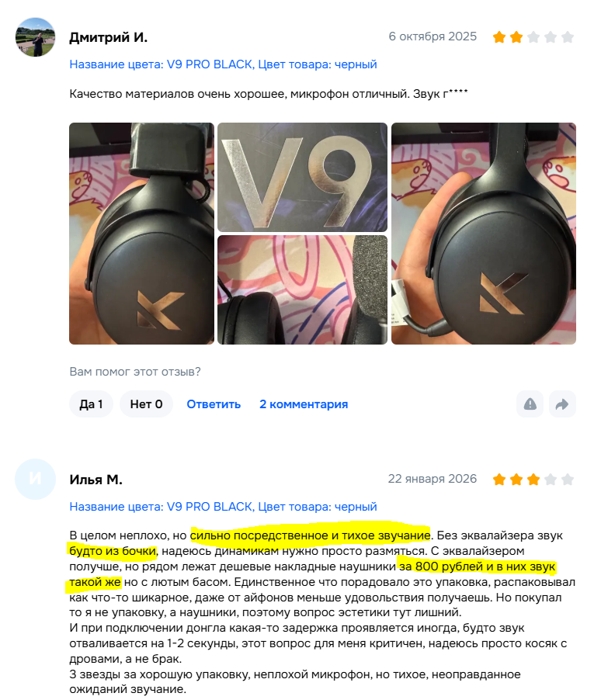Click the report icon on Дмитрий's review

(x=530, y=404)
